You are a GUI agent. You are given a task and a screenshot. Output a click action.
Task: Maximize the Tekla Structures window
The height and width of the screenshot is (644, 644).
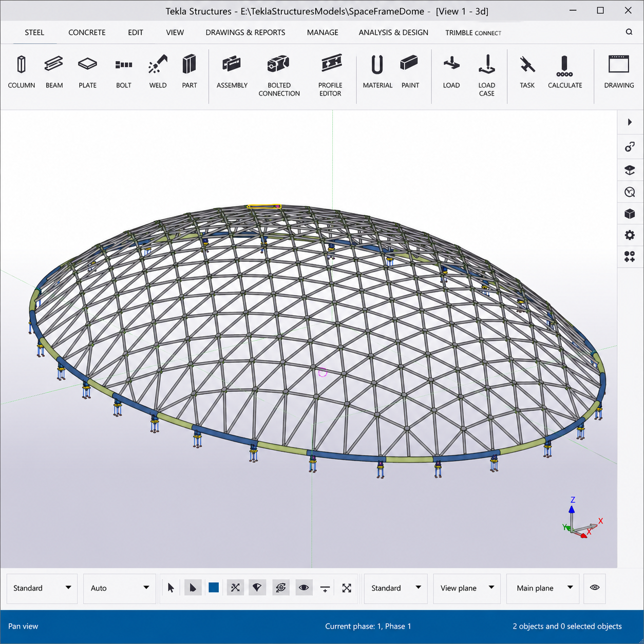pos(600,10)
